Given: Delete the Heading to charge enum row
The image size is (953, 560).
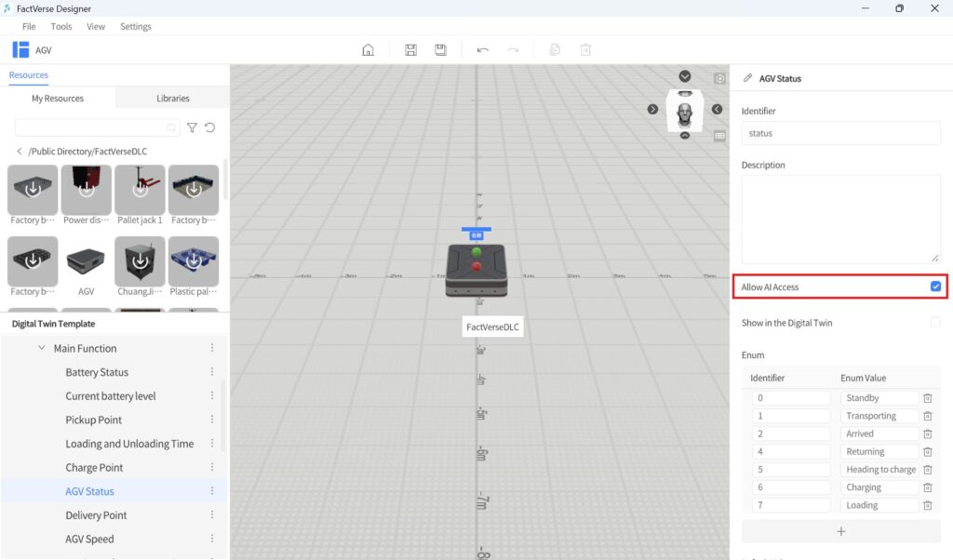Looking at the screenshot, I should tap(928, 470).
